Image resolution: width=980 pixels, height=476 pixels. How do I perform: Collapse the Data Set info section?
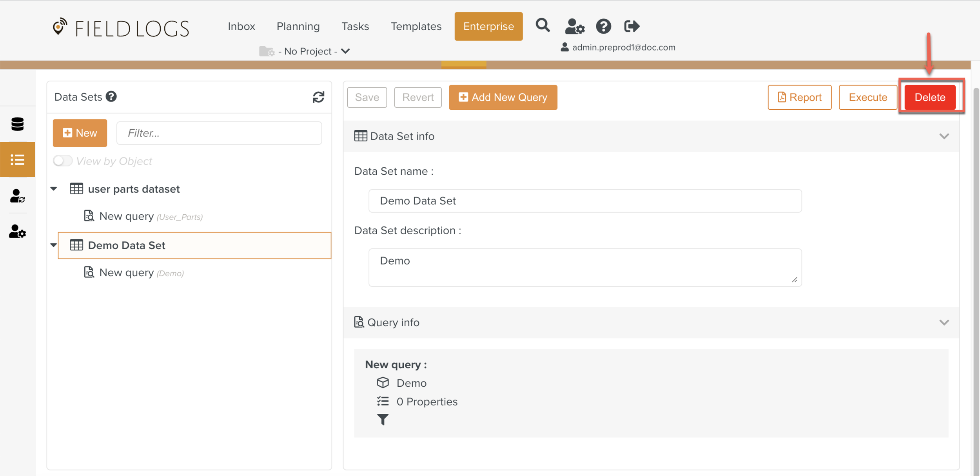point(944,136)
